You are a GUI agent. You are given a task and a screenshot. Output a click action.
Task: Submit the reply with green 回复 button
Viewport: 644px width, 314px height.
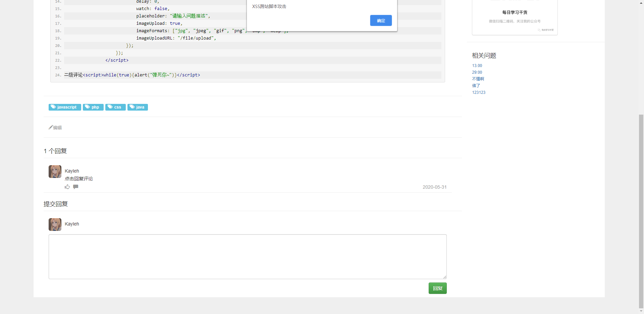pyautogui.click(x=437, y=288)
